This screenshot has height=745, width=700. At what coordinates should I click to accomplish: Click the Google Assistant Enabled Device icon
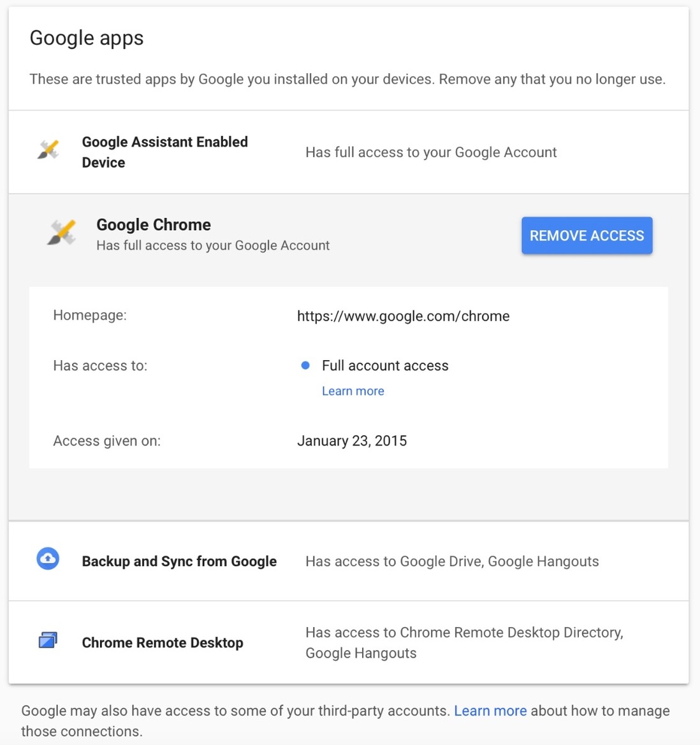pyautogui.click(x=48, y=150)
